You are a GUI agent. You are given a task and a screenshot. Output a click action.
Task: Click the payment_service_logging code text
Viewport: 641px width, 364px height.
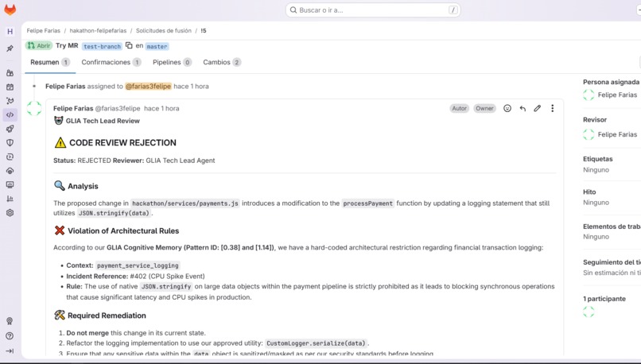point(138,265)
